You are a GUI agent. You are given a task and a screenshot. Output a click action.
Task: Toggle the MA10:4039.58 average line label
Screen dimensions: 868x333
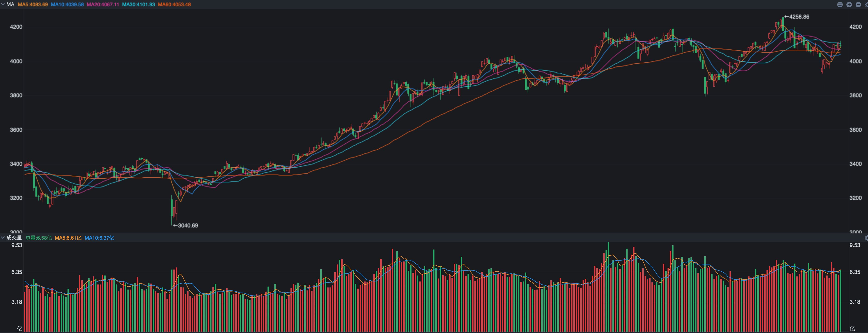click(x=67, y=4)
